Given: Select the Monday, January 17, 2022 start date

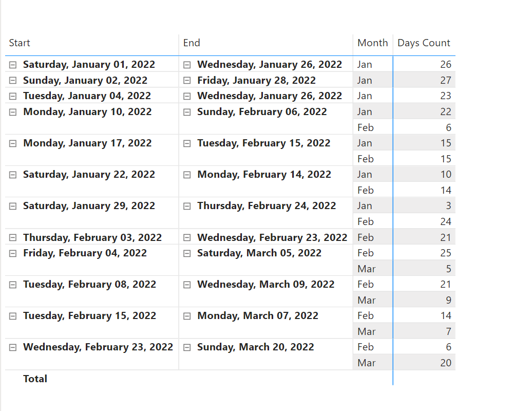Looking at the screenshot, I should (87, 143).
